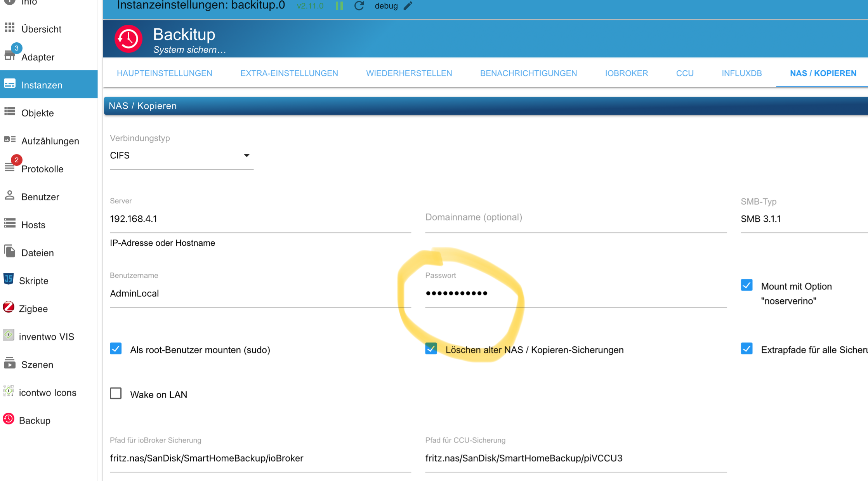
Task: Switch to the Wiederherstellen tab
Action: [409, 73]
